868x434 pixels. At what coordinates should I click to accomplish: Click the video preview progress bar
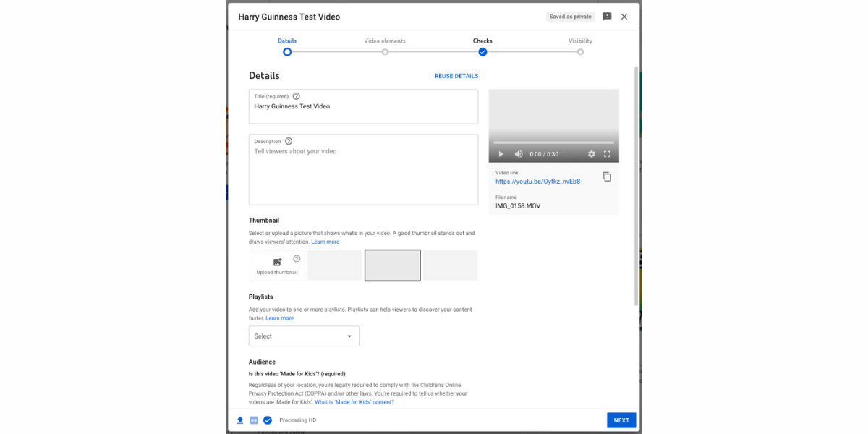point(554,142)
